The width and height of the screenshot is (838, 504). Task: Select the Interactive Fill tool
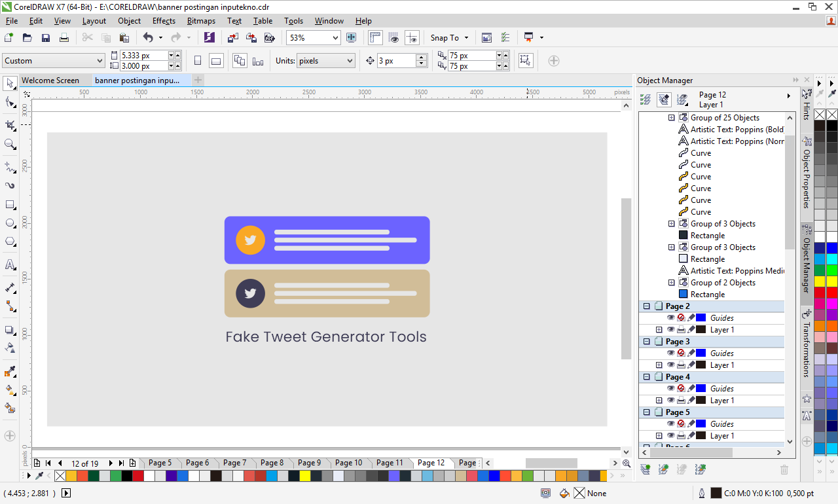(x=10, y=390)
